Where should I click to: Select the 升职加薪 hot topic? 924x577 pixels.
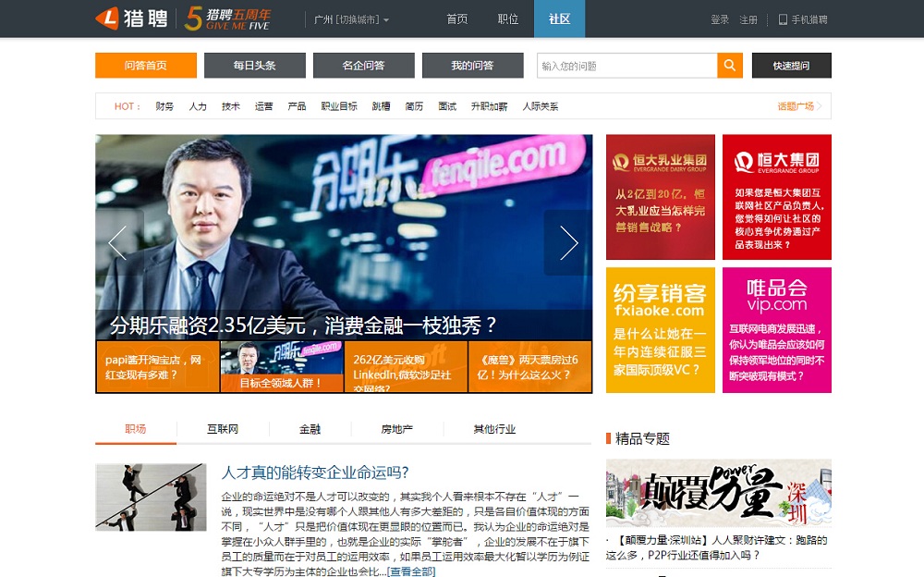click(489, 106)
